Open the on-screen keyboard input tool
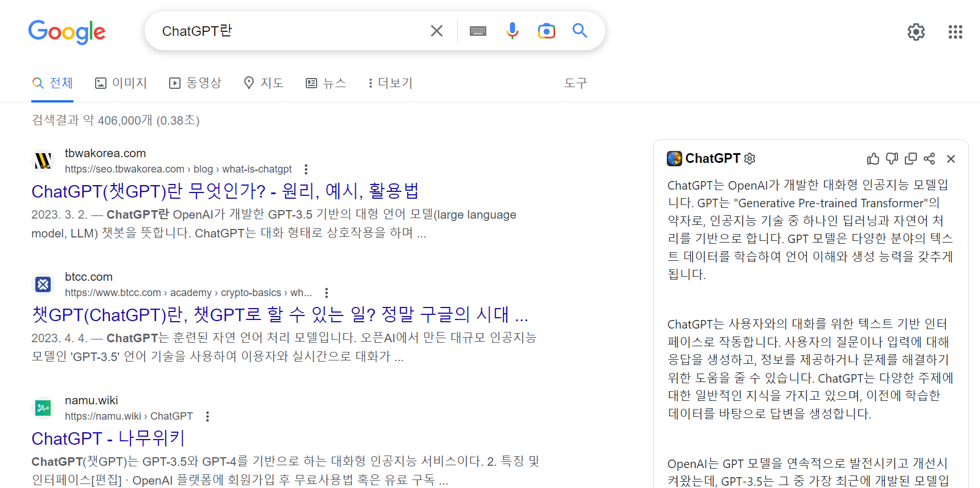 [478, 31]
